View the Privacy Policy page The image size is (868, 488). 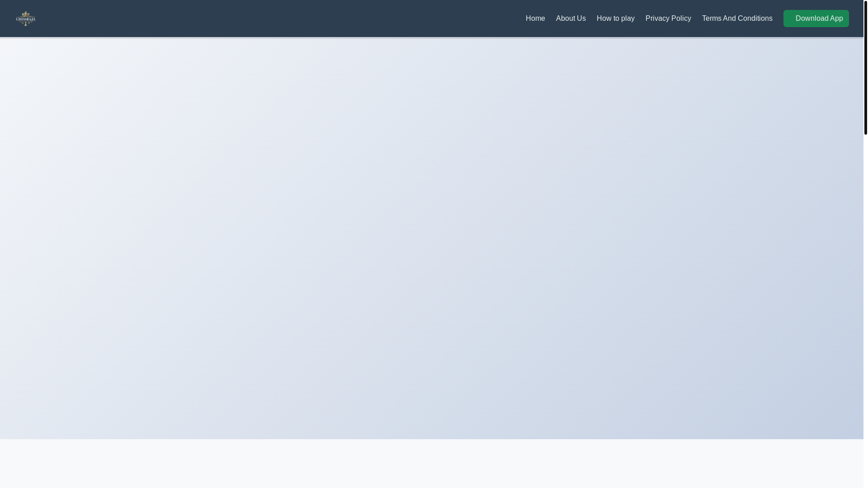pyautogui.click(x=668, y=19)
